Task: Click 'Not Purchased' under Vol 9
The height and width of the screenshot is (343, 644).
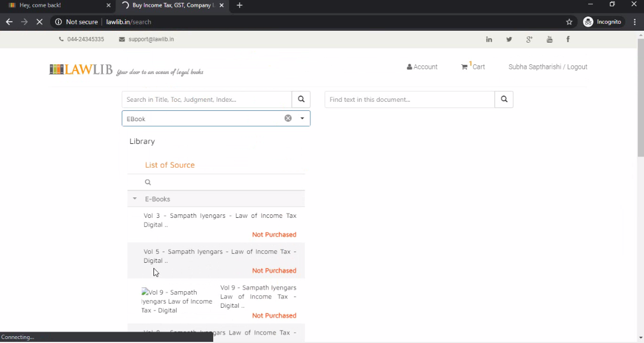Action: click(x=274, y=316)
